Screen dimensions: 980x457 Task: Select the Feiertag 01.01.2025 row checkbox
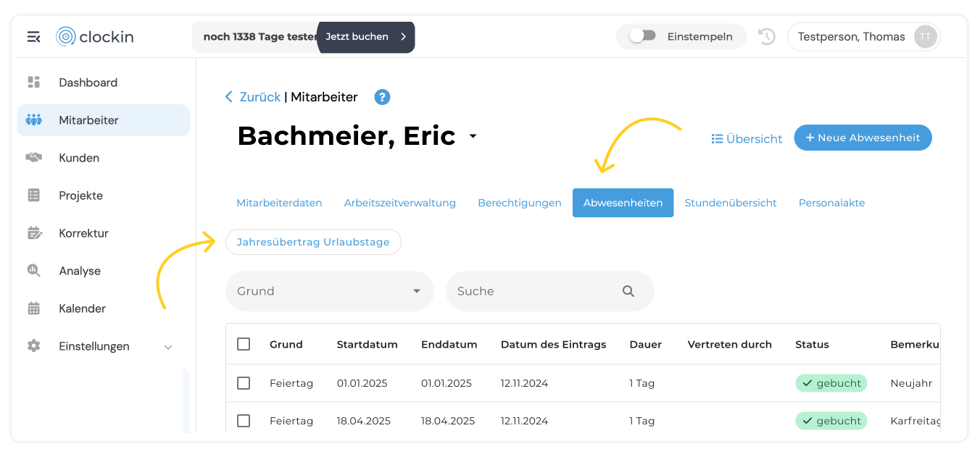[x=244, y=383]
